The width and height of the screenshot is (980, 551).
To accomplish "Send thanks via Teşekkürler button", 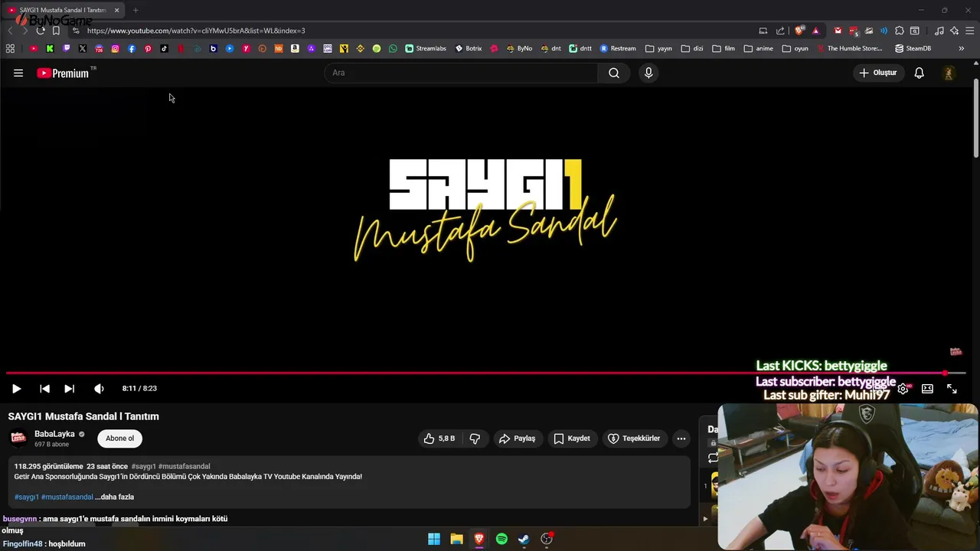I will (634, 439).
